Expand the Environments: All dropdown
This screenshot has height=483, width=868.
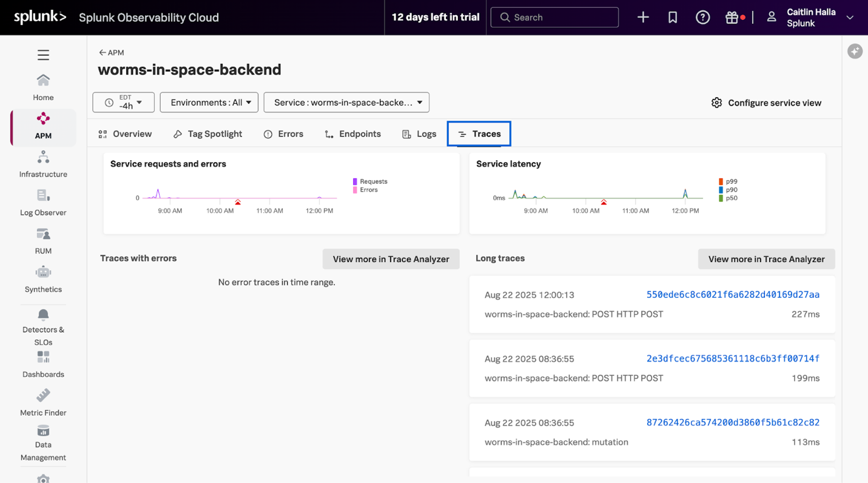pyautogui.click(x=209, y=102)
